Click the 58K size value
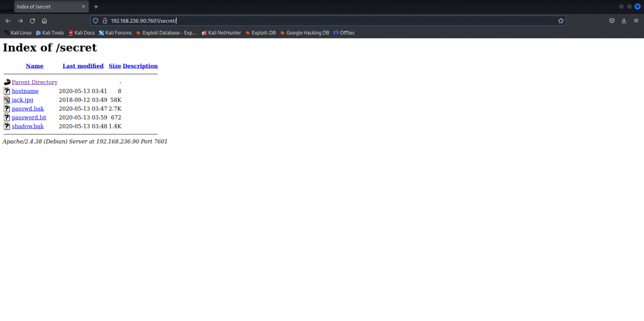 click(116, 100)
